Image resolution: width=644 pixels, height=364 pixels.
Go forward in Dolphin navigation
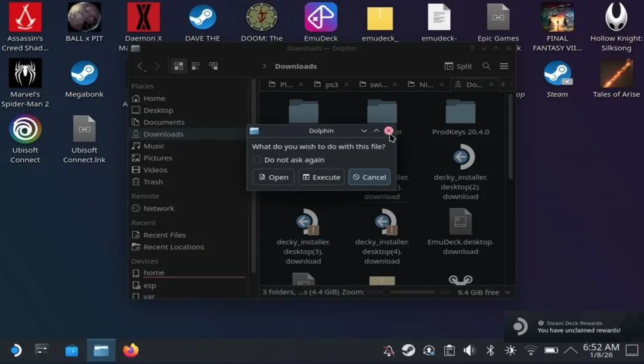pos(157,66)
